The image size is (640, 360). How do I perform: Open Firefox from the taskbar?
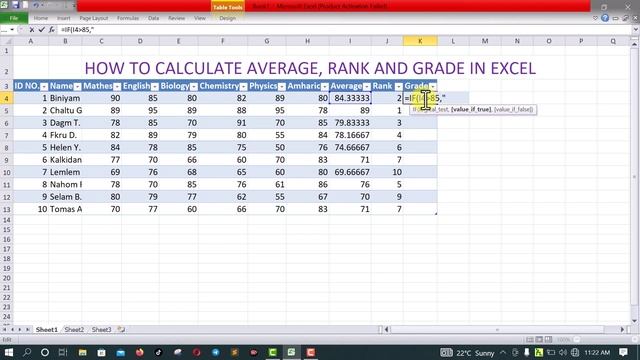click(140, 352)
